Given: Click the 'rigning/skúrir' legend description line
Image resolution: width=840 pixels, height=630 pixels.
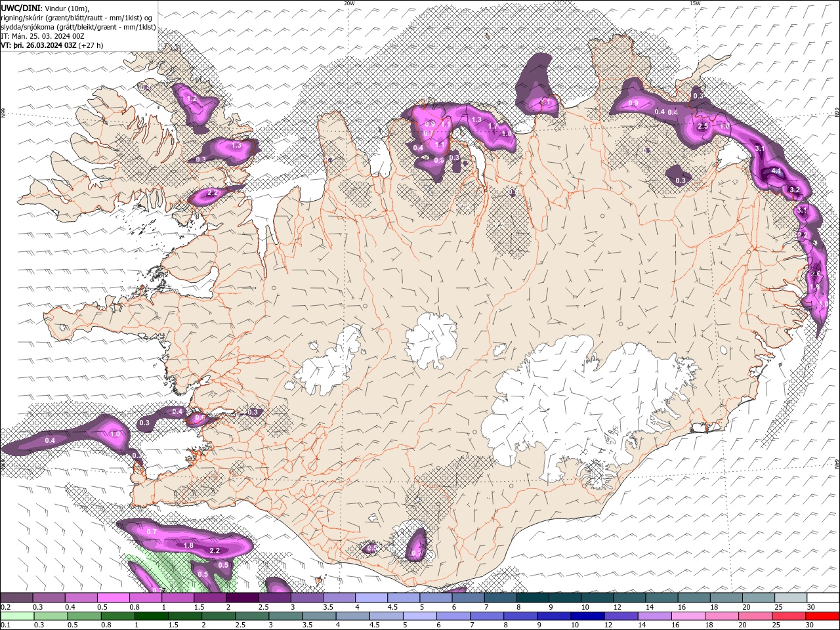Looking at the screenshot, I should click(x=77, y=18).
